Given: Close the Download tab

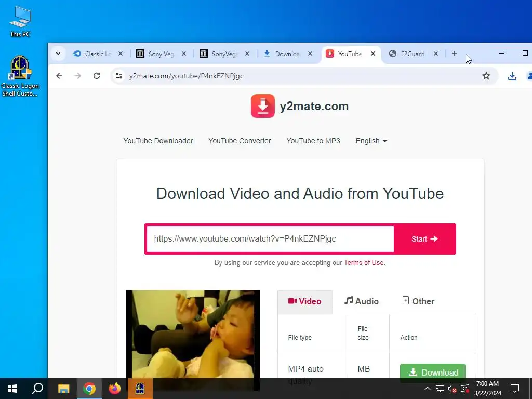Looking at the screenshot, I should pos(310,54).
